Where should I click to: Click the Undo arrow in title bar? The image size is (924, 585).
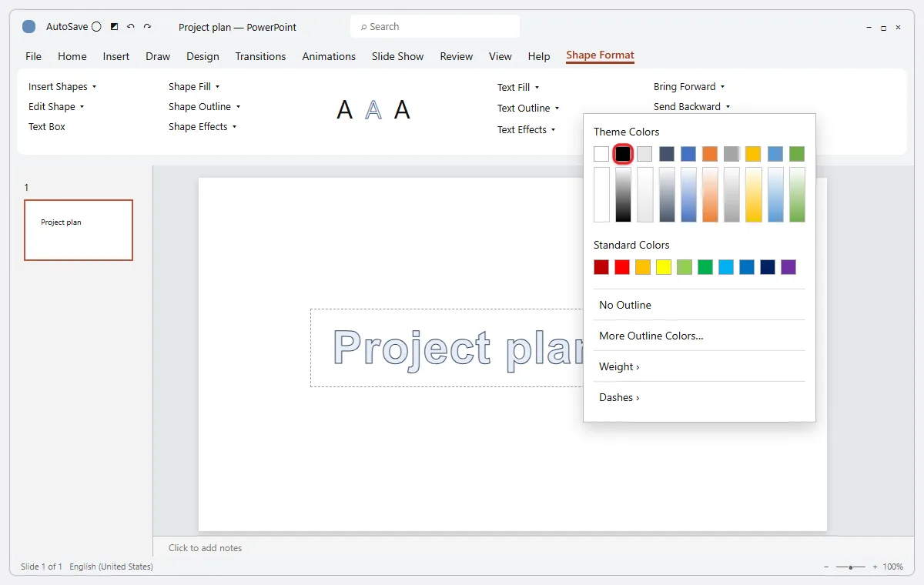tap(131, 27)
